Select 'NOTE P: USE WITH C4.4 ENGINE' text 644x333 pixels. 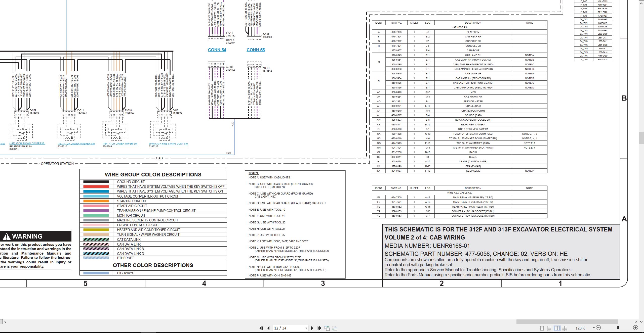[270, 275]
